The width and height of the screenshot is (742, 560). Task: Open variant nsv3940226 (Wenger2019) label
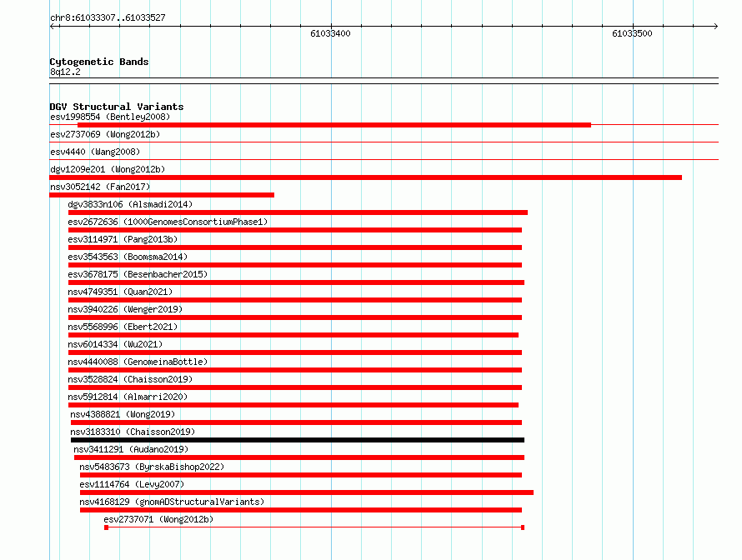(x=125, y=309)
